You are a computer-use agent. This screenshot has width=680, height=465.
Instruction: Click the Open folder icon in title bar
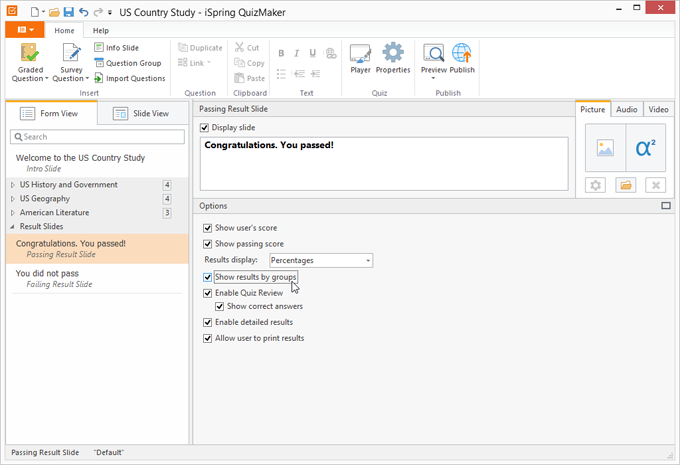click(x=54, y=12)
